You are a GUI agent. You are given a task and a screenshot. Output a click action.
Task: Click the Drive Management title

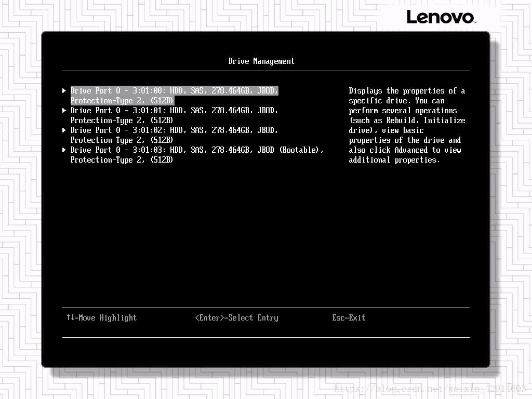261,61
